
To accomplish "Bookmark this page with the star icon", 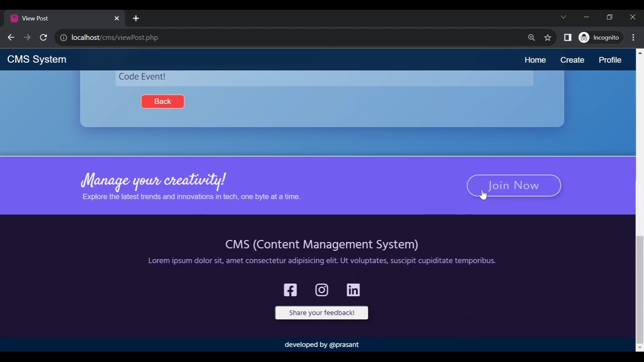I will (548, 38).
